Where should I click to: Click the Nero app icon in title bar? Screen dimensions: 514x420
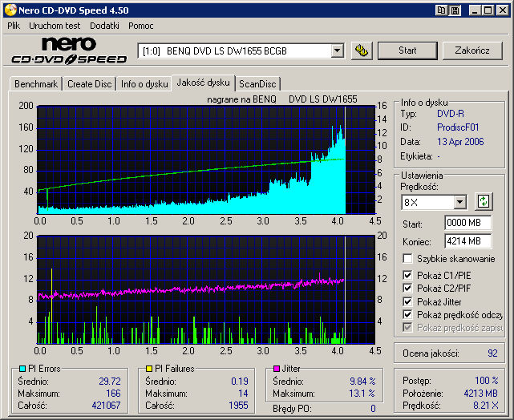click(10, 10)
